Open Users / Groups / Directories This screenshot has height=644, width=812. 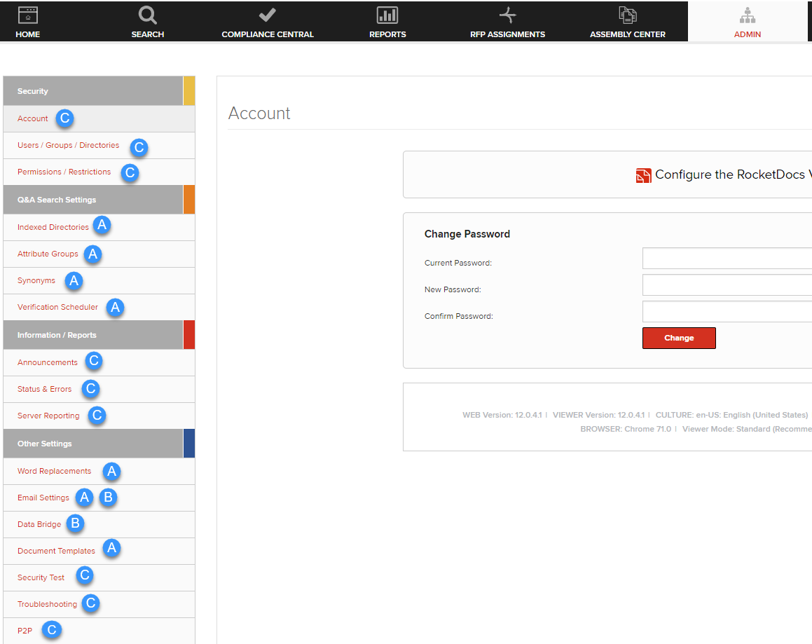(69, 145)
